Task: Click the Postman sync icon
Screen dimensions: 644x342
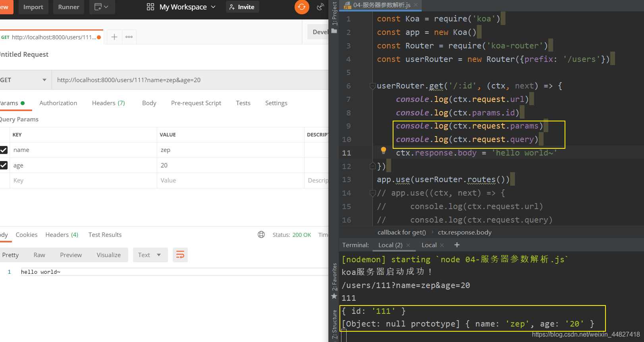Action: 302,7
